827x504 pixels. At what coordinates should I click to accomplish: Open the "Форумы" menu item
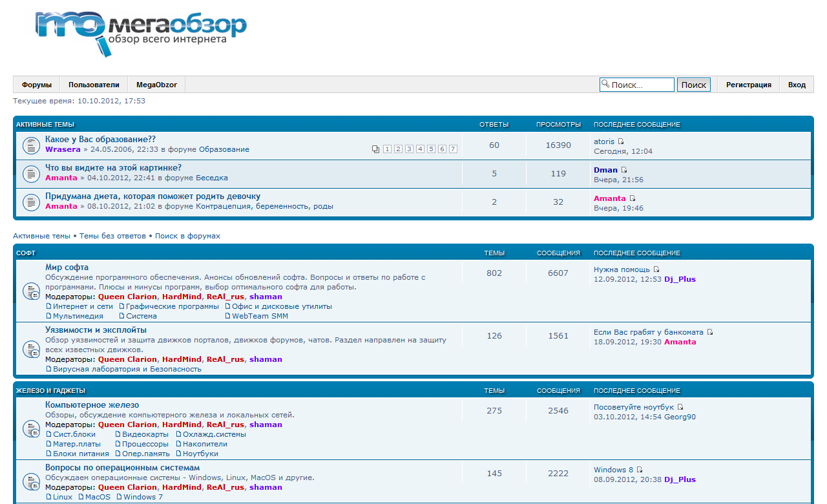click(37, 85)
